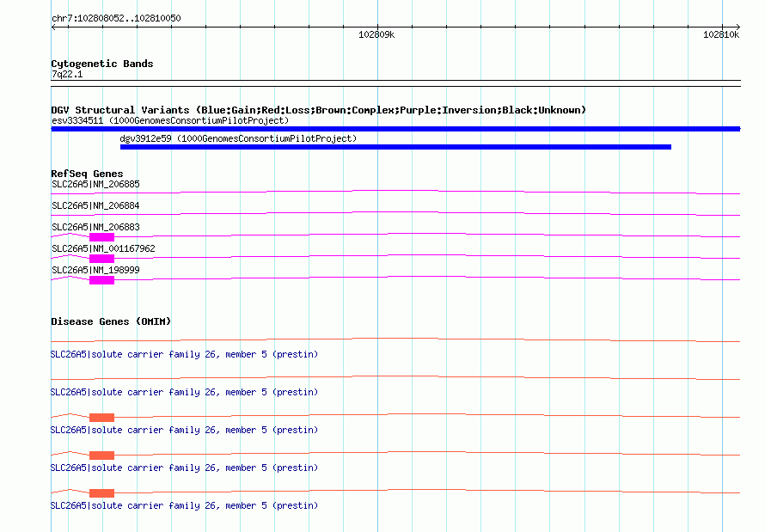Screen dimensions: 765x532
Task: Click the 7q22.1 band label
Action: pyautogui.click(x=67, y=74)
